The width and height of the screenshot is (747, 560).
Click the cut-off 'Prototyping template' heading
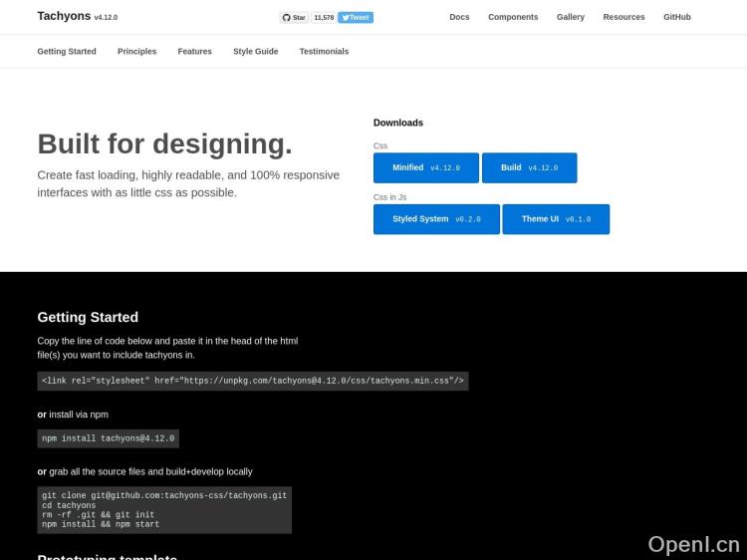coord(108,556)
